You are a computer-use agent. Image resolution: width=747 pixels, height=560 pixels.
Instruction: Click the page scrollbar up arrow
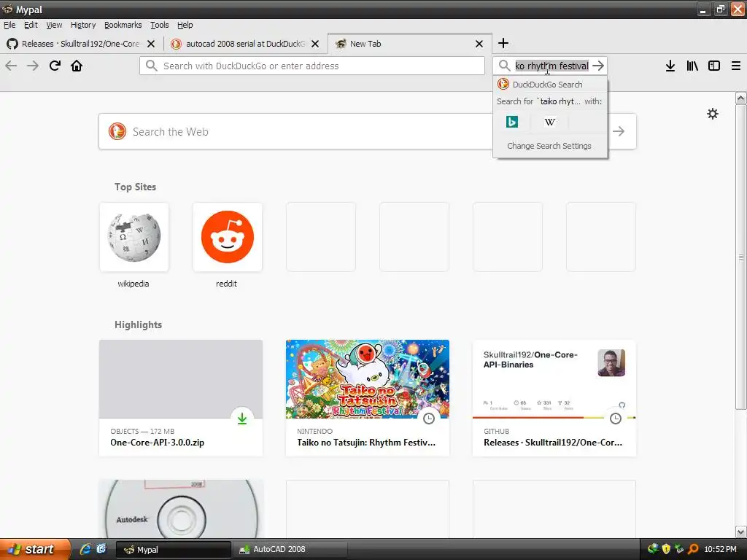click(x=741, y=98)
